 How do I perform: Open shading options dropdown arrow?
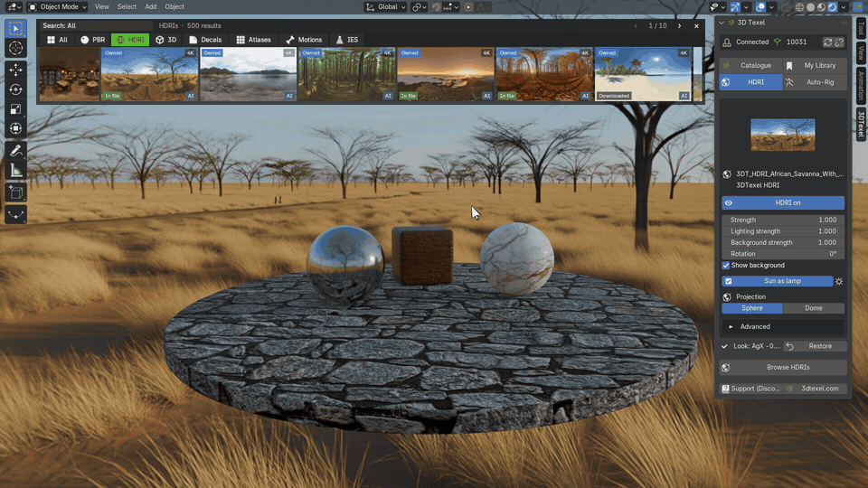[843, 7]
